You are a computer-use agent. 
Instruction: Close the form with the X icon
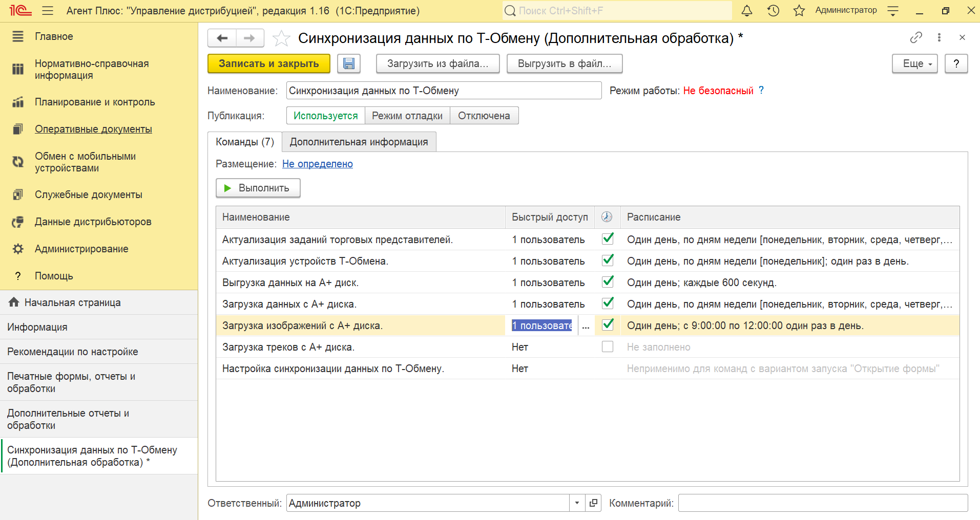[x=962, y=37]
